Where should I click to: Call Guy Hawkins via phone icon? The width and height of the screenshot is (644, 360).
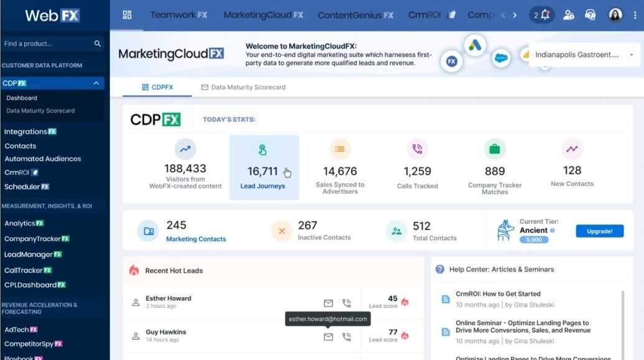point(347,337)
